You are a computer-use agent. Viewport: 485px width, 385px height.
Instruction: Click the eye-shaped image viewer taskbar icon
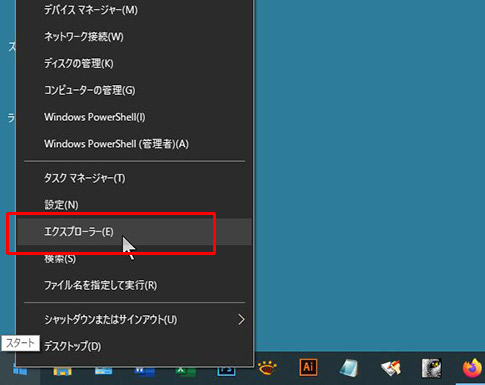[267, 368]
